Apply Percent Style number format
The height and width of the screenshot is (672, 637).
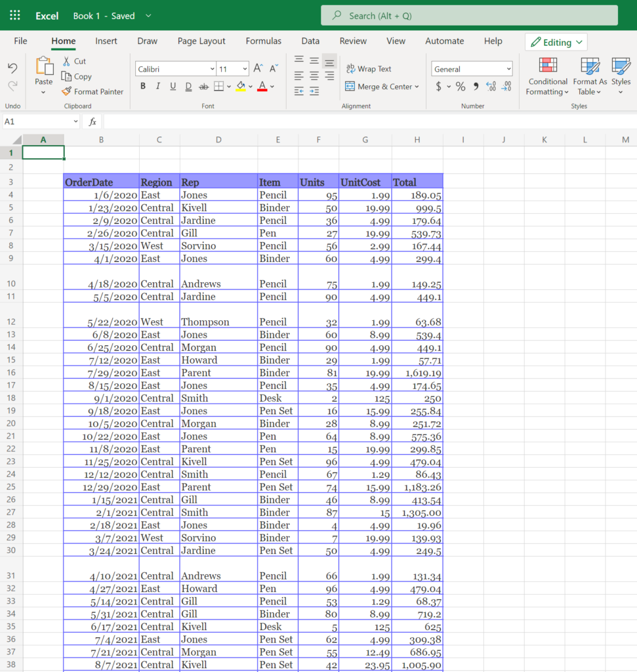461,87
